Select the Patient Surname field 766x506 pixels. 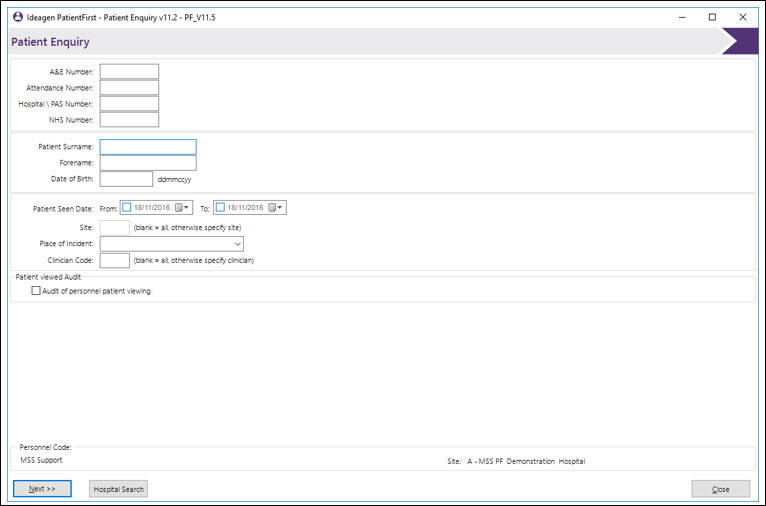[149, 147]
